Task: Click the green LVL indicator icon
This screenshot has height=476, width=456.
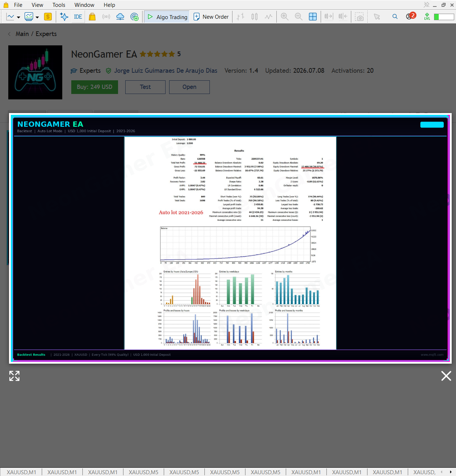Action: tap(427, 17)
